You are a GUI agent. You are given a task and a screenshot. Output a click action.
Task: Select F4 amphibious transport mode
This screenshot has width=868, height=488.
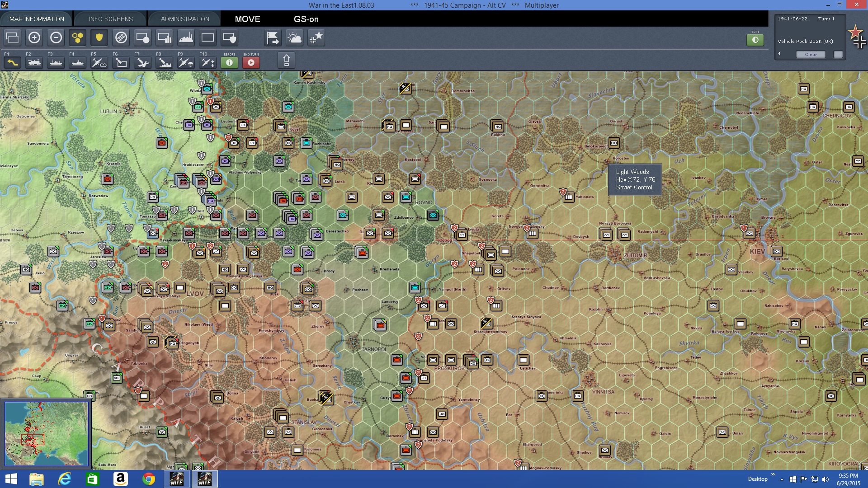(77, 62)
